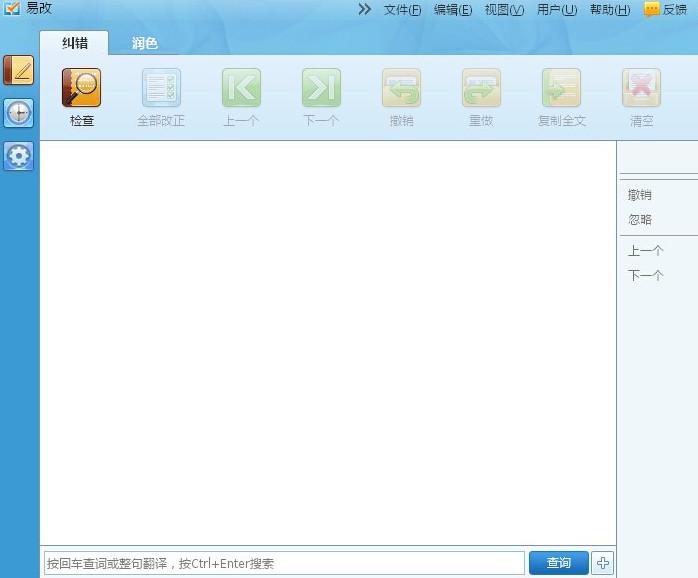The width and height of the screenshot is (698, 578).
Task: Open the clock history sidebar icon
Action: click(18, 113)
